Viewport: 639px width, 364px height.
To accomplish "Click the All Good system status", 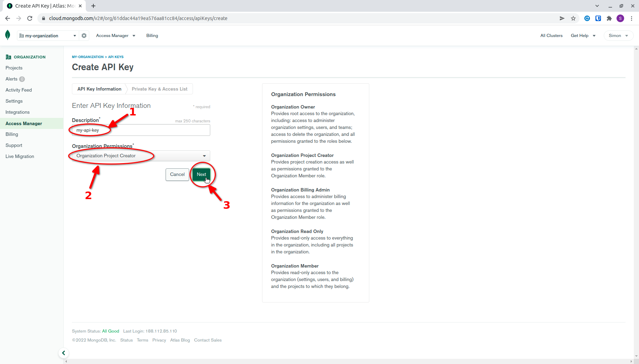I will pyautogui.click(x=111, y=331).
